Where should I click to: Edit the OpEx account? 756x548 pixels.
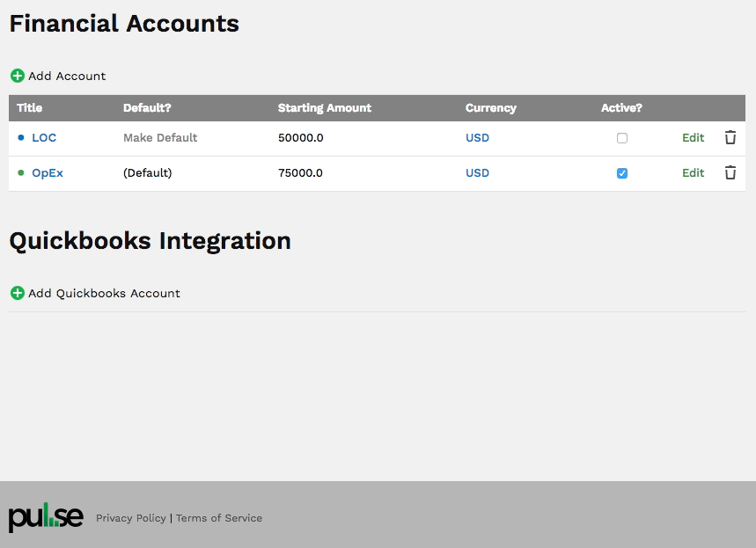click(694, 173)
